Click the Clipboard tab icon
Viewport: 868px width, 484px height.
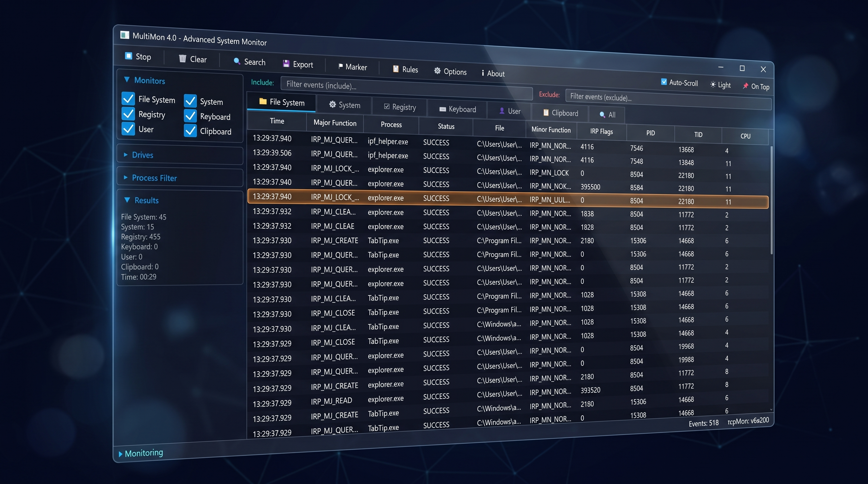[546, 112]
